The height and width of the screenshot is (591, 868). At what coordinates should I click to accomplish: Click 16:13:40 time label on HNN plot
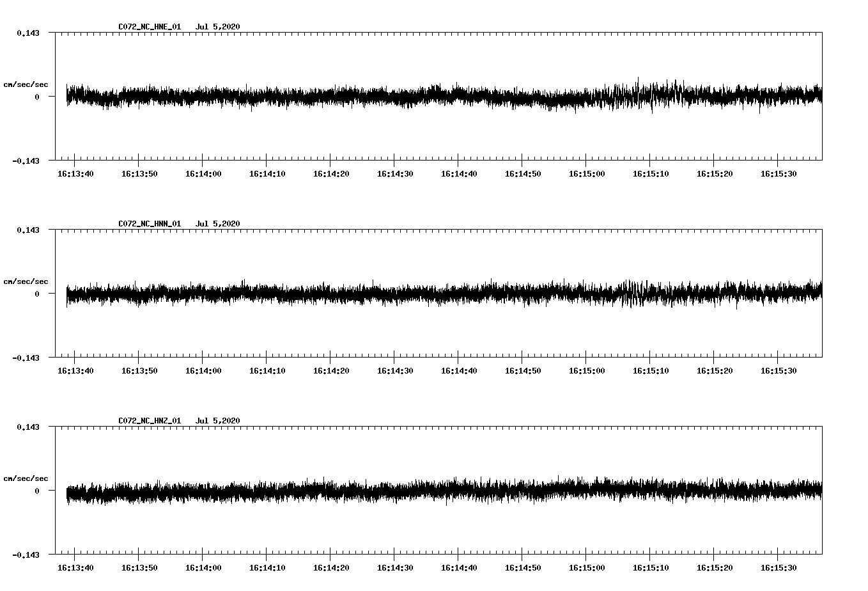75,371
